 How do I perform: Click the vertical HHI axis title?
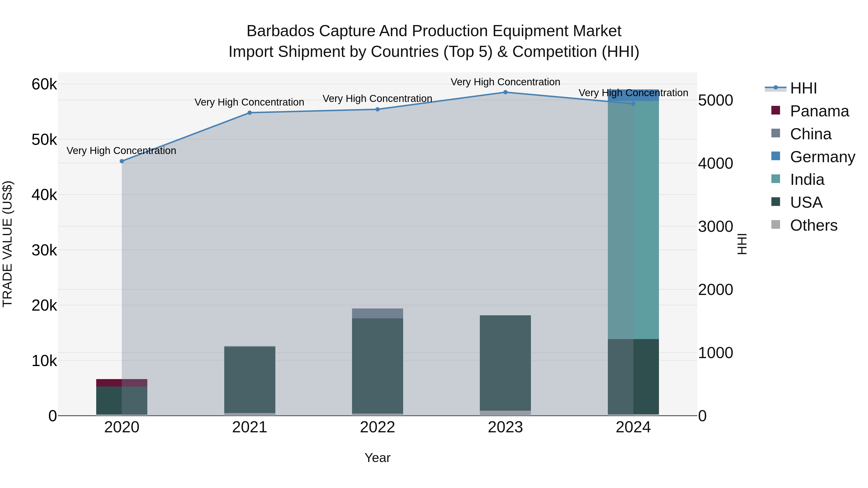(742, 244)
